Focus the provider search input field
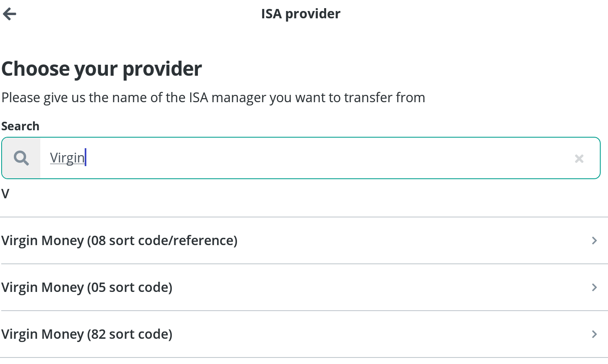The height and width of the screenshot is (364, 608). tap(301, 158)
